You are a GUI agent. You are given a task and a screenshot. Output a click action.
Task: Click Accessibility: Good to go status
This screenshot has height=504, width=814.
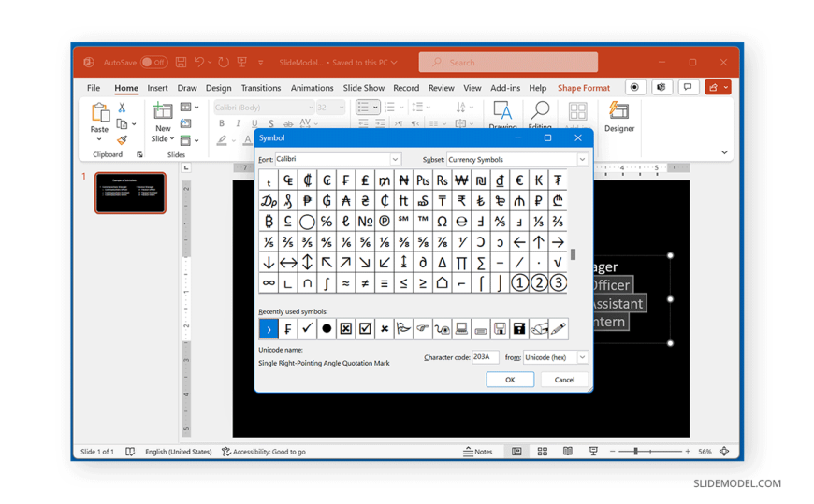264,452
